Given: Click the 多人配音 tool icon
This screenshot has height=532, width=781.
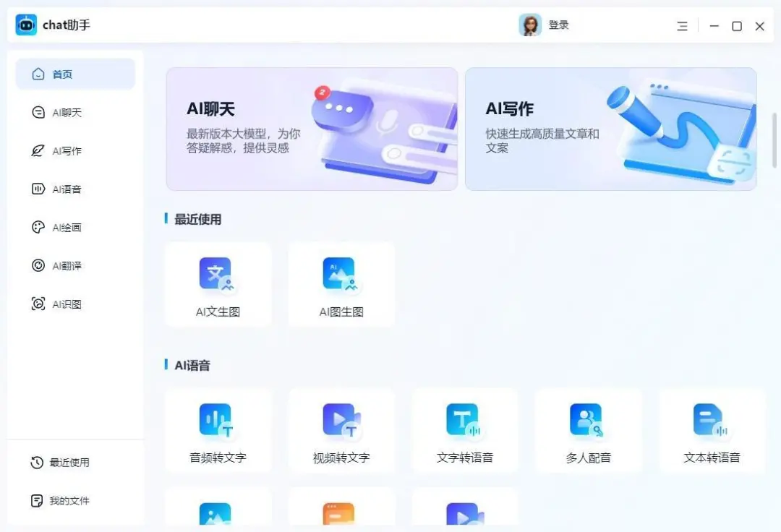Looking at the screenshot, I should click(x=588, y=421).
